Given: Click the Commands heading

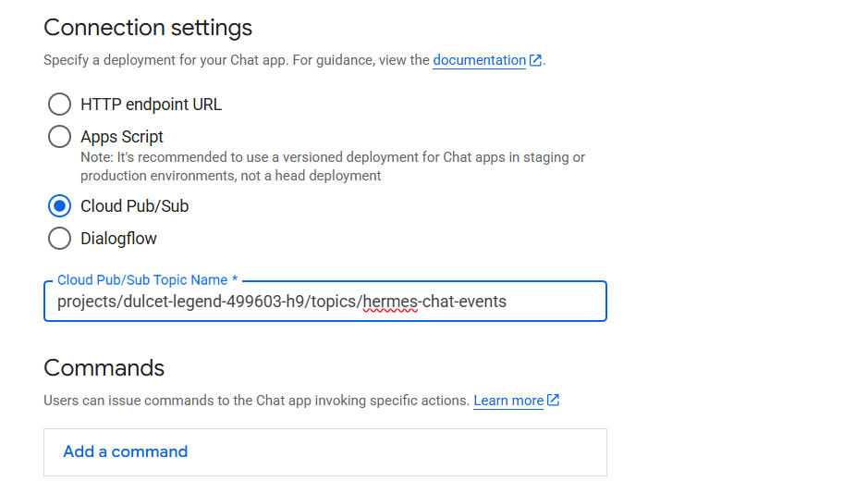Looking at the screenshot, I should pyautogui.click(x=104, y=368).
